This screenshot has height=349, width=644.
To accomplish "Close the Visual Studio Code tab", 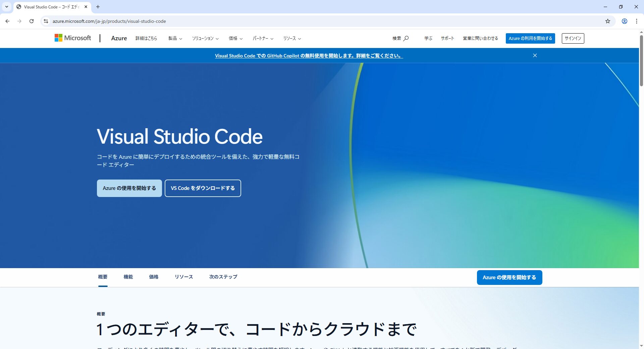I will coord(86,7).
